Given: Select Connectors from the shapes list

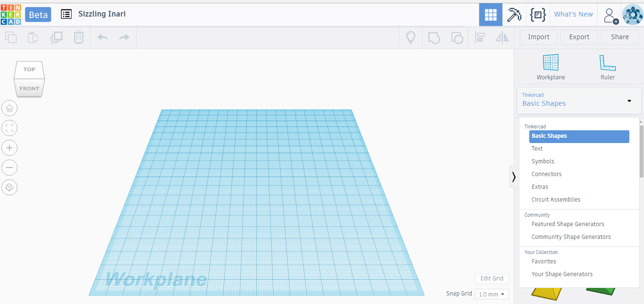Looking at the screenshot, I should [547, 174].
